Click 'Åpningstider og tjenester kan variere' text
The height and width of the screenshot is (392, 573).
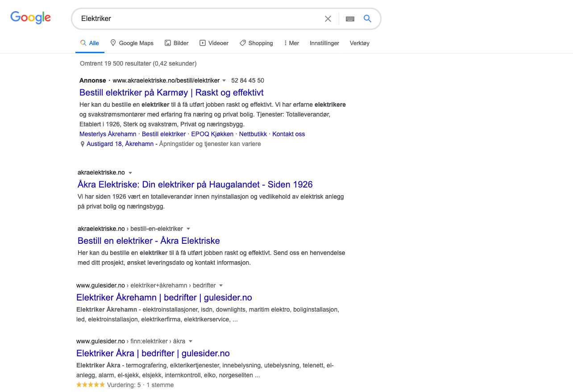[x=210, y=144]
